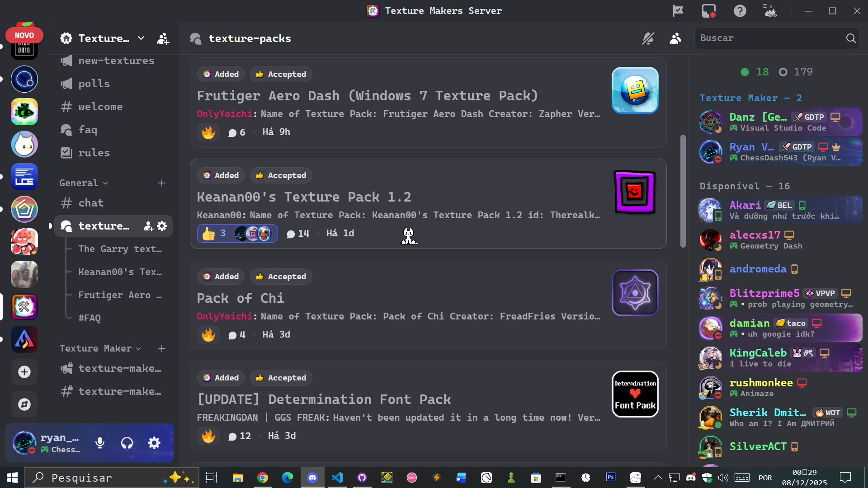Click the member list icon at the top
Image resolution: width=868 pixels, height=488 pixels.
(675, 39)
